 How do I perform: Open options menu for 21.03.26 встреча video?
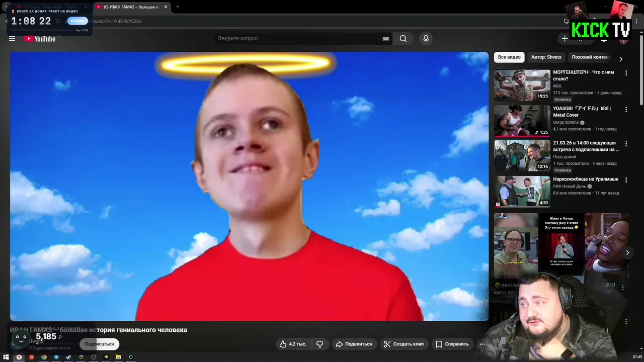pyautogui.click(x=626, y=143)
